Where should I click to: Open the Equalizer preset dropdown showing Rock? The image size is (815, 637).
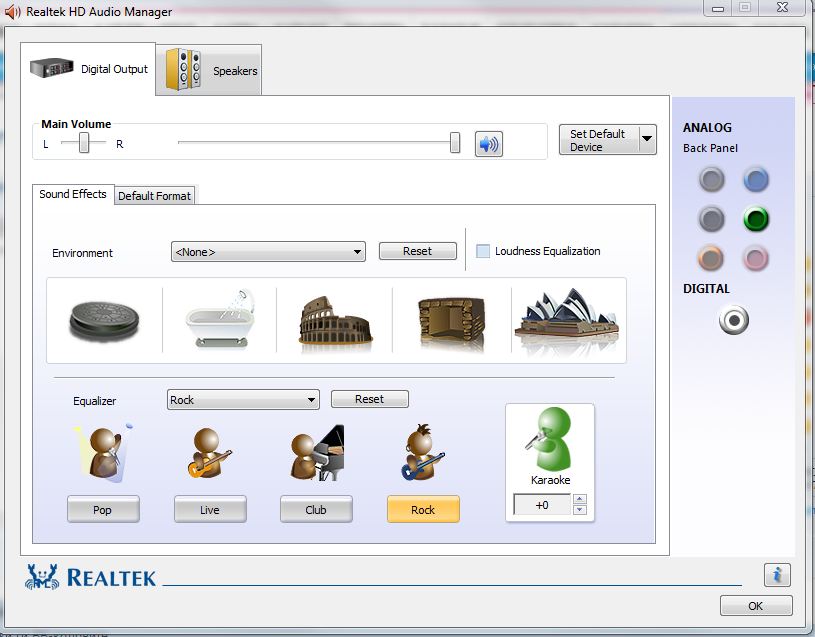point(243,400)
